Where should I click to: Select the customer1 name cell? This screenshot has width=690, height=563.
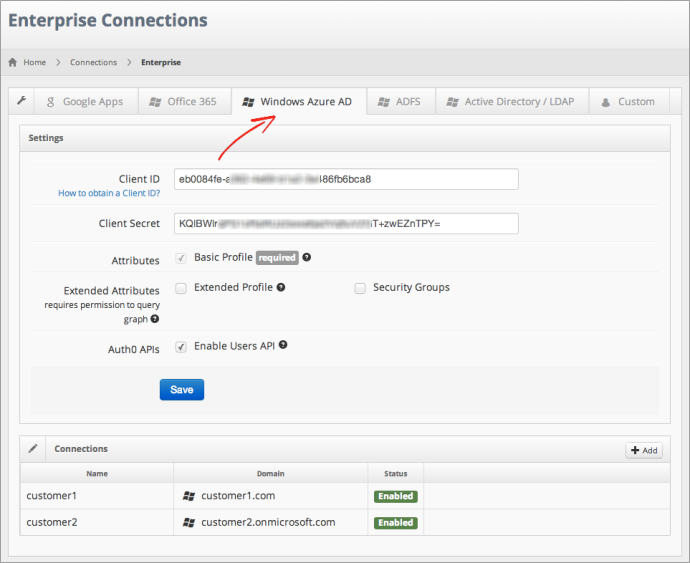[x=97, y=496]
